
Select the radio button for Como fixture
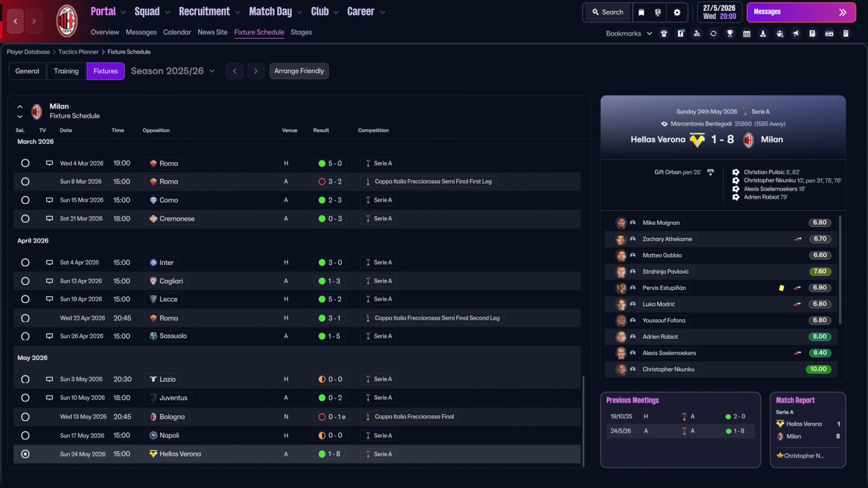(x=25, y=200)
